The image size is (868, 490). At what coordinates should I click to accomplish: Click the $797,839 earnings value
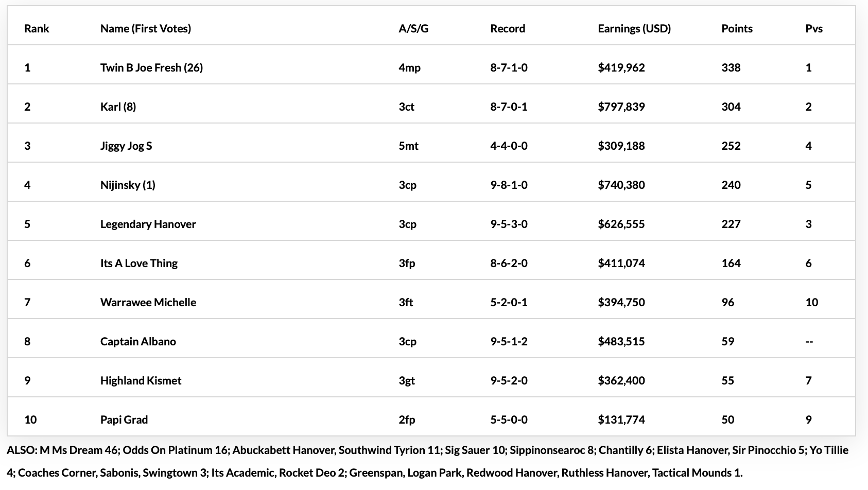(621, 107)
